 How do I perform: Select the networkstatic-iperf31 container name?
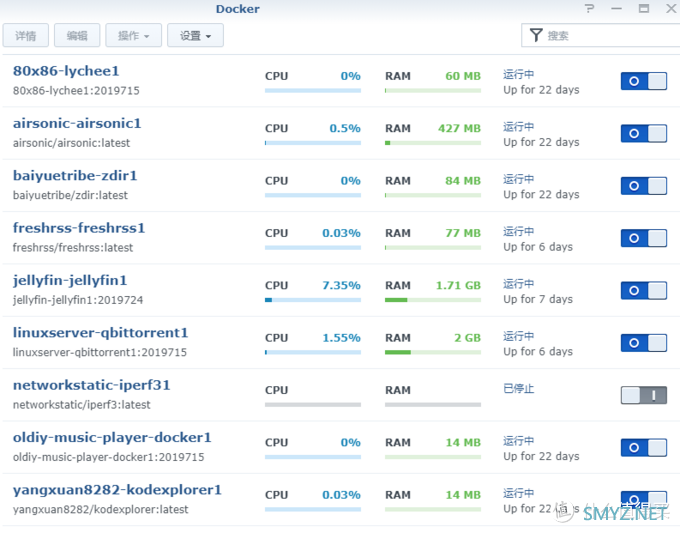point(92,385)
